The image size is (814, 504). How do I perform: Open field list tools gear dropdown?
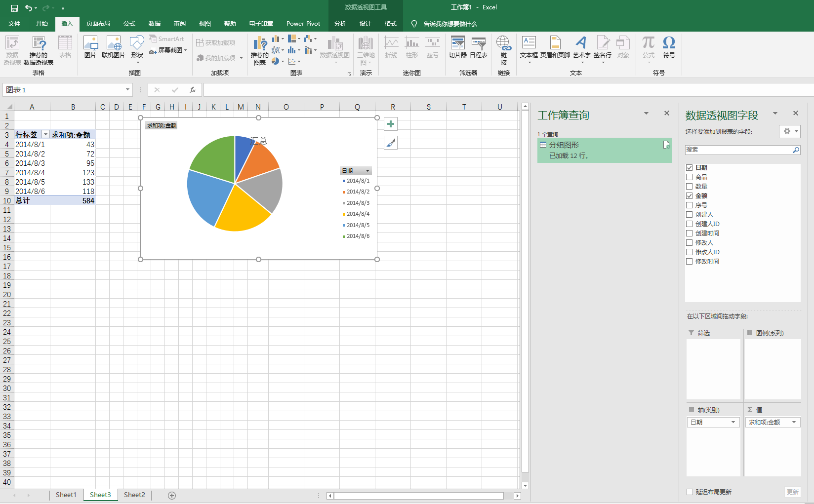pos(790,131)
